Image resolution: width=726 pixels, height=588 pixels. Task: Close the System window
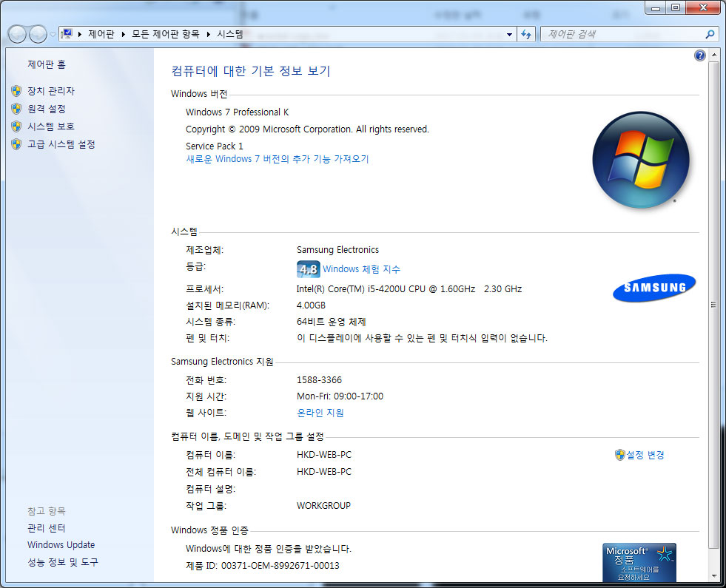click(703, 7)
